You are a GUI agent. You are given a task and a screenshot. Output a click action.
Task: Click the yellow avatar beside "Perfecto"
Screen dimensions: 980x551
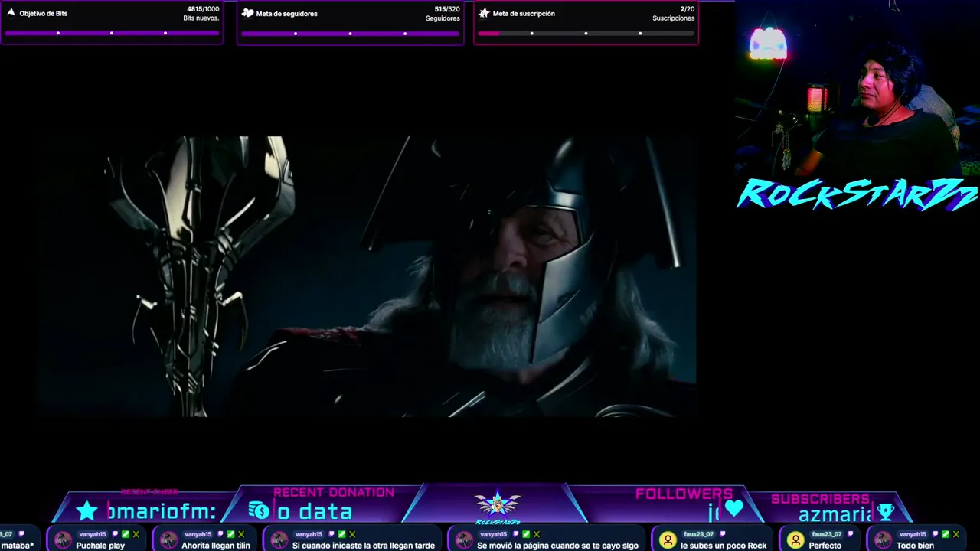(x=796, y=540)
